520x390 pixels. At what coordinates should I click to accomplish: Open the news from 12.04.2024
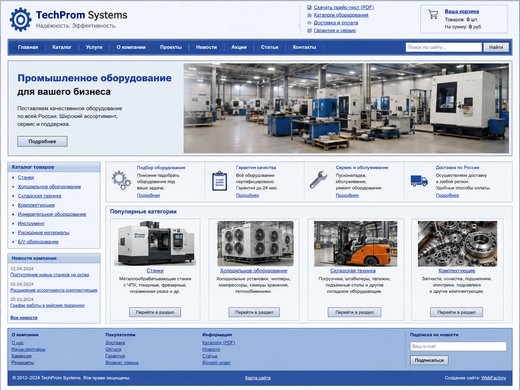[50, 275]
